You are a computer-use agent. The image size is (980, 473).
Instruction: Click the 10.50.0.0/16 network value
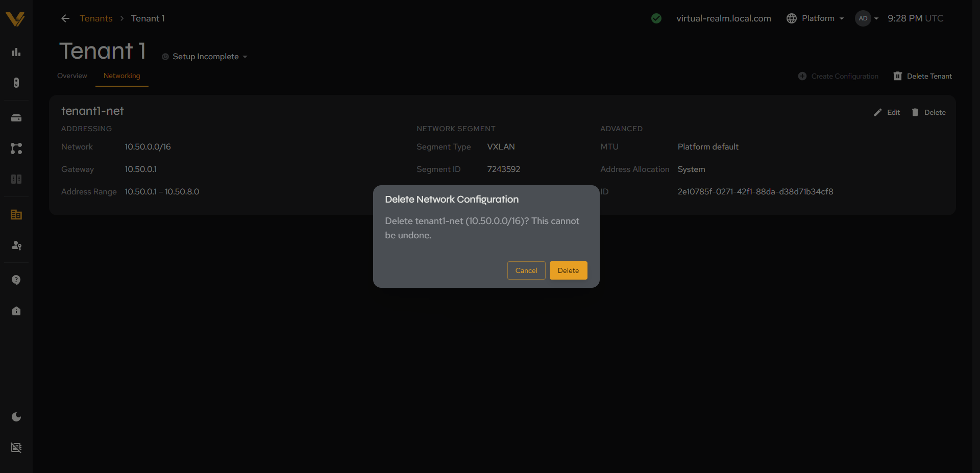pos(148,146)
